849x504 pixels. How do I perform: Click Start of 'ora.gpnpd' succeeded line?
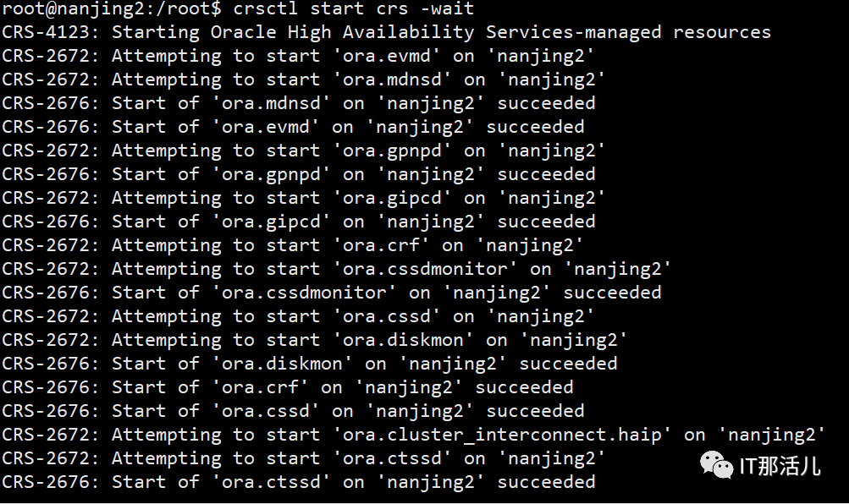pos(298,175)
